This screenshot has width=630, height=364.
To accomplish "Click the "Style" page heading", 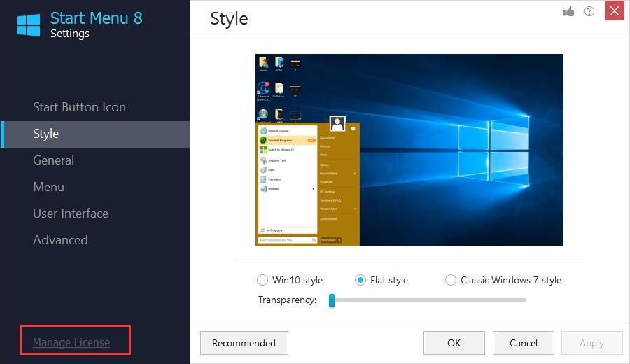I will (229, 20).
